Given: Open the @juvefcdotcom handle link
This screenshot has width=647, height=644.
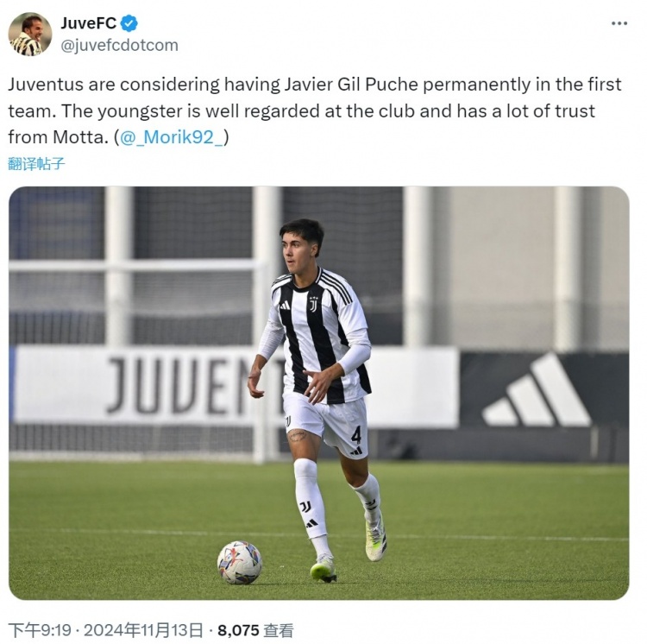Looking at the screenshot, I should (120, 45).
